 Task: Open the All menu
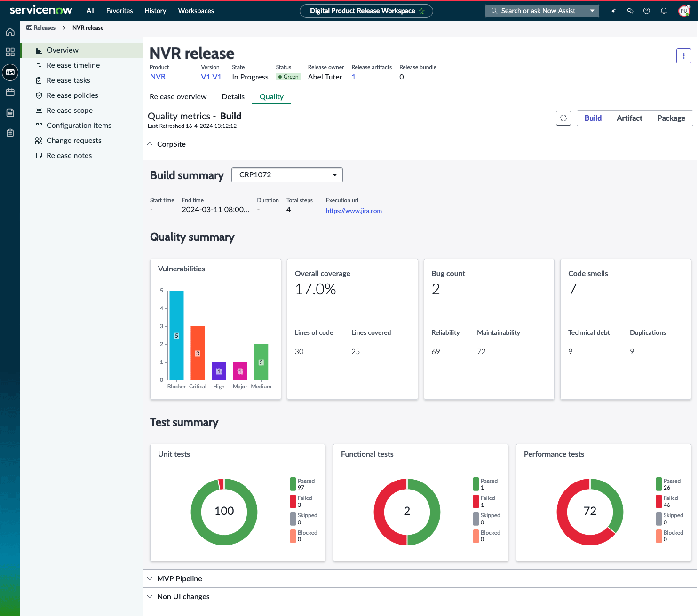(x=91, y=11)
